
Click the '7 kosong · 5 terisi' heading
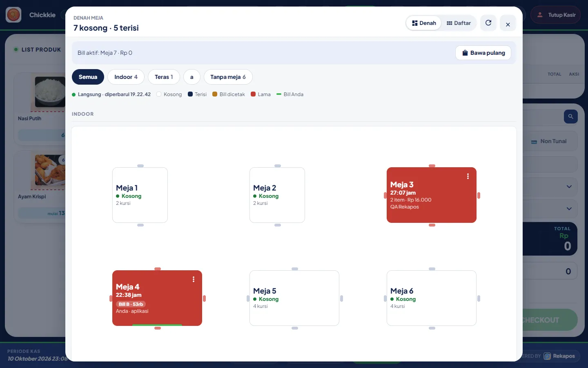[106, 28]
